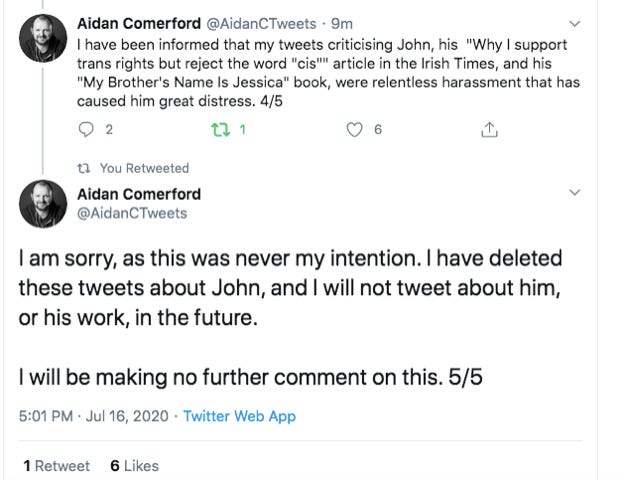Expand the main tweet's options chevron
Viewport: 624px width, 480px height.
tap(574, 190)
